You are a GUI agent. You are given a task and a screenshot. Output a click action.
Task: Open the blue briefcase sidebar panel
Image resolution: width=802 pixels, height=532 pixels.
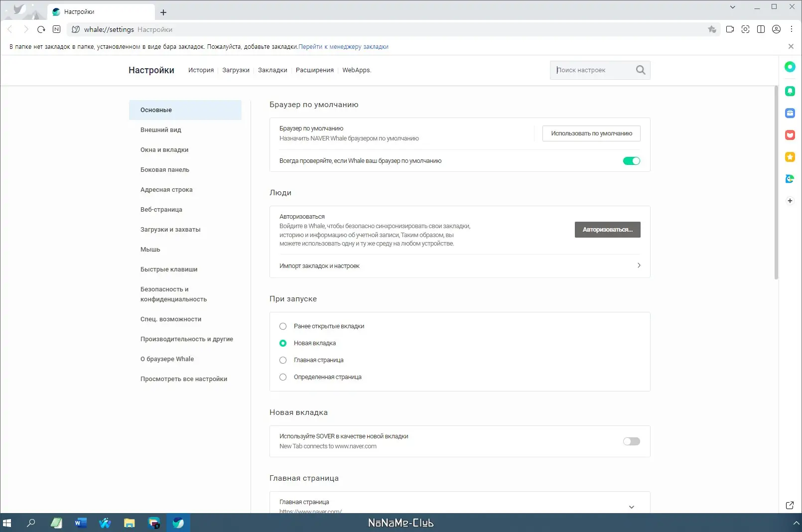tap(790, 113)
